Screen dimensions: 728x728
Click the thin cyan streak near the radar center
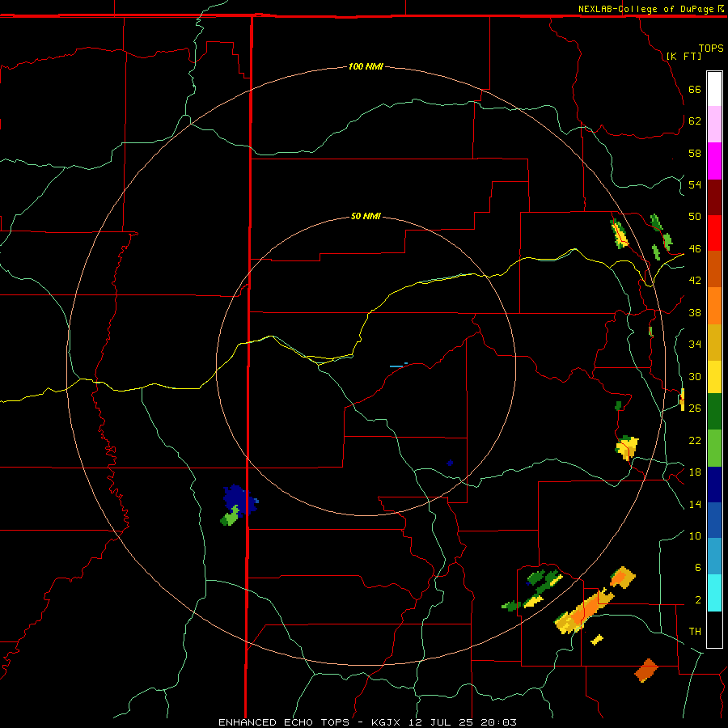(x=398, y=366)
